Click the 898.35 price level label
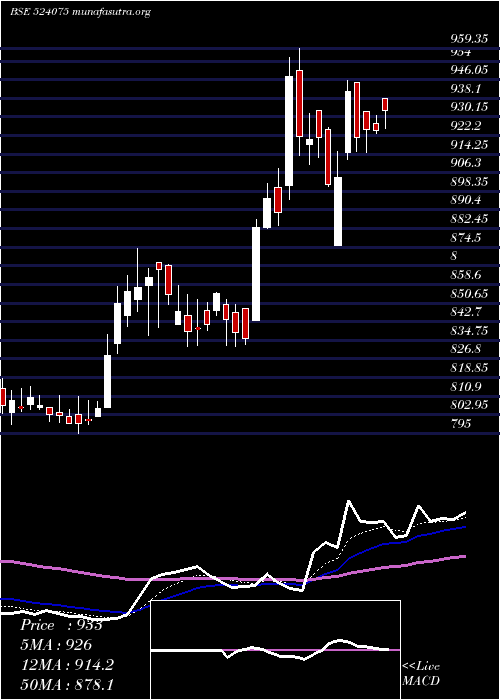This screenshot has width=500, height=700. click(468, 182)
